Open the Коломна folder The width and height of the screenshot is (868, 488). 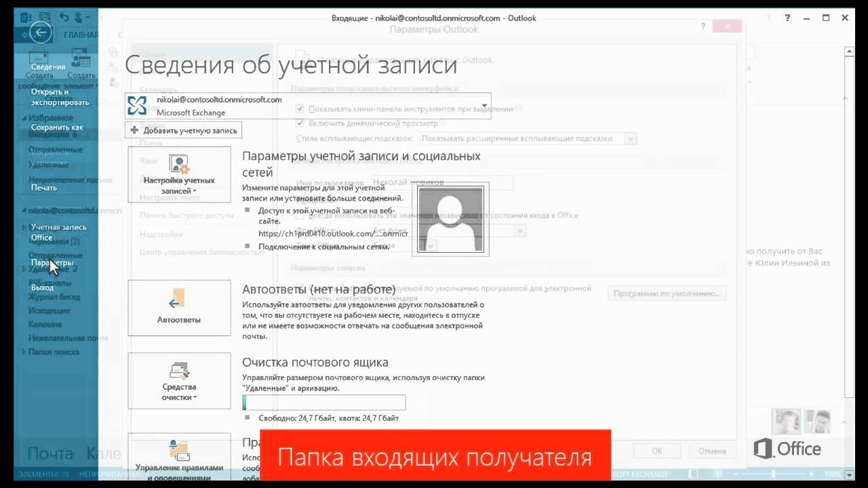[x=45, y=324]
